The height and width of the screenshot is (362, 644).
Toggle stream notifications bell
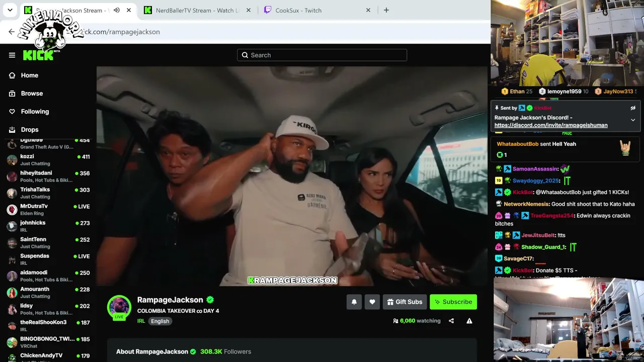point(354,302)
